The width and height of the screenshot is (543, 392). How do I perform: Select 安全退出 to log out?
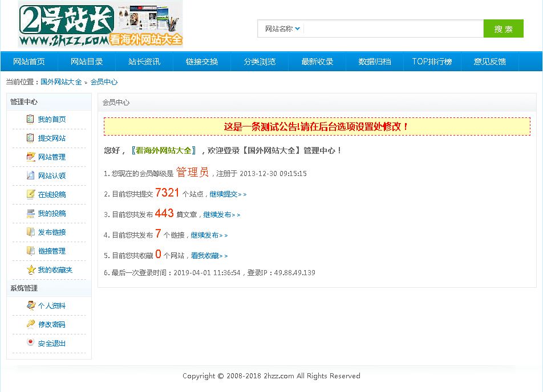pos(52,343)
